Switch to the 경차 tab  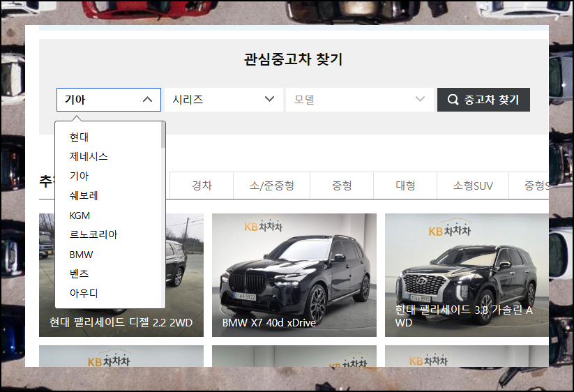[x=202, y=186]
